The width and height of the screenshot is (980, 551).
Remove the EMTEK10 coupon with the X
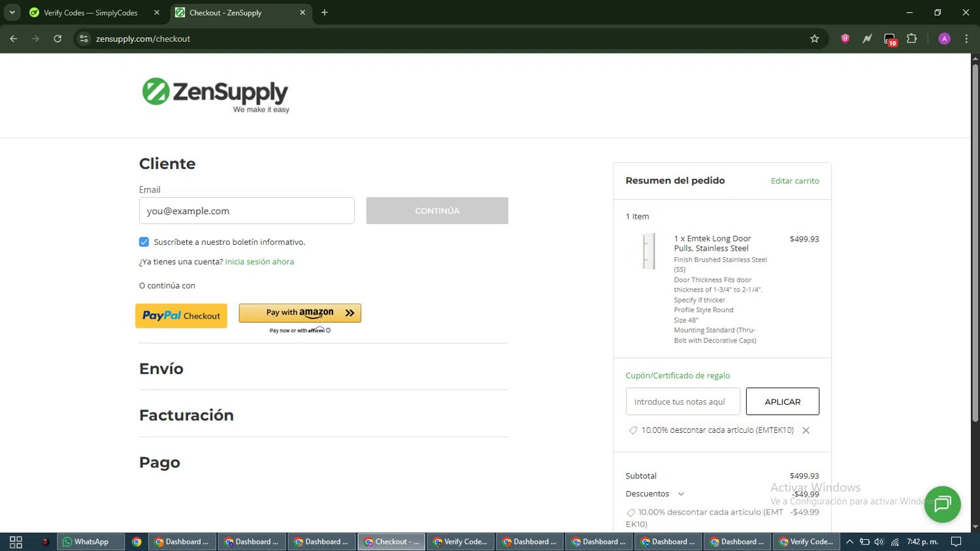coord(806,430)
